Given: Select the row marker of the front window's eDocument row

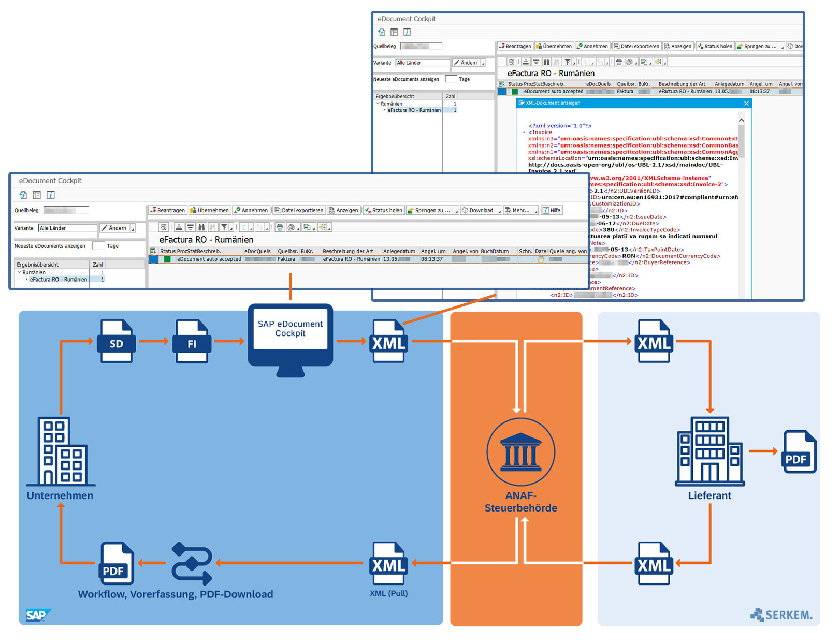Looking at the screenshot, I should [153, 259].
